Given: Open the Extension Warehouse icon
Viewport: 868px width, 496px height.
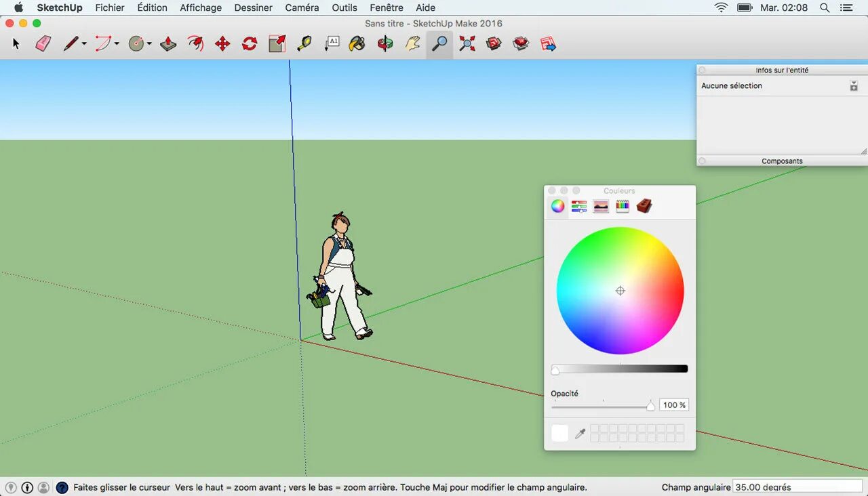Looking at the screenshot, I should click(x=521, y=44).
